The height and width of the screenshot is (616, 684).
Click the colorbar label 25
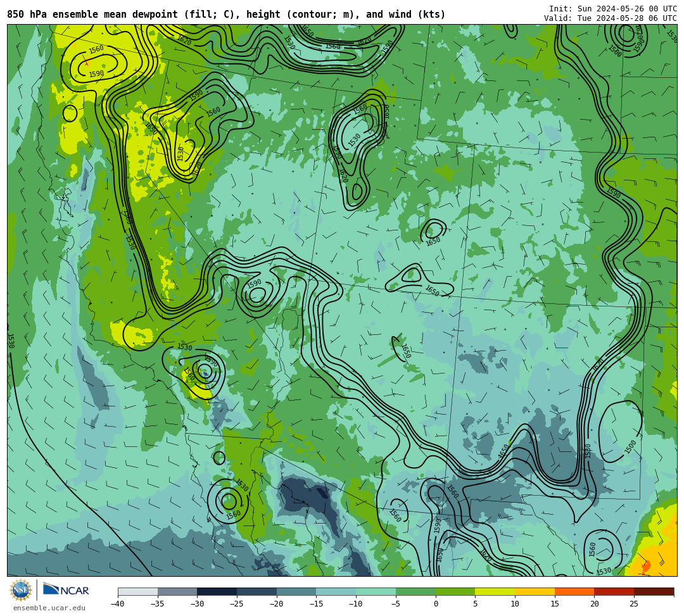tap(634, 604)
